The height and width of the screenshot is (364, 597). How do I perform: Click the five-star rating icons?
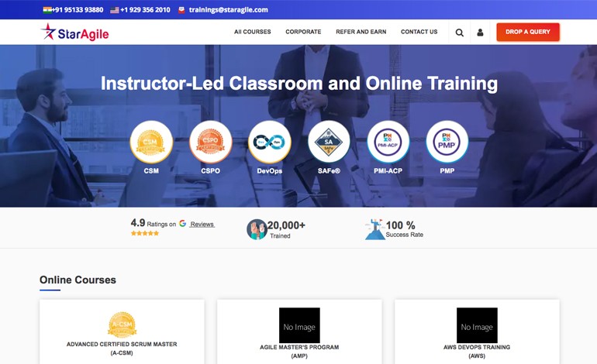coord(145,233)
